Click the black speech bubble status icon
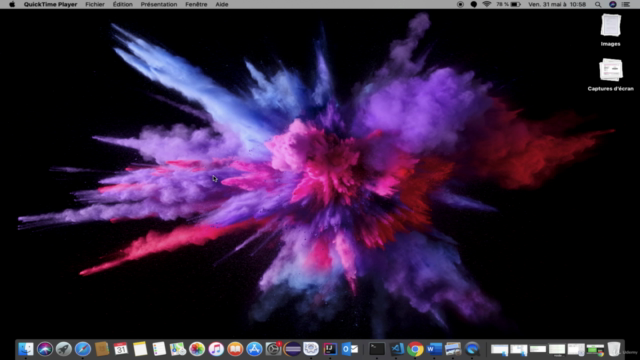The width and height of the screenshot is (640, 360). tap(473, 4)
